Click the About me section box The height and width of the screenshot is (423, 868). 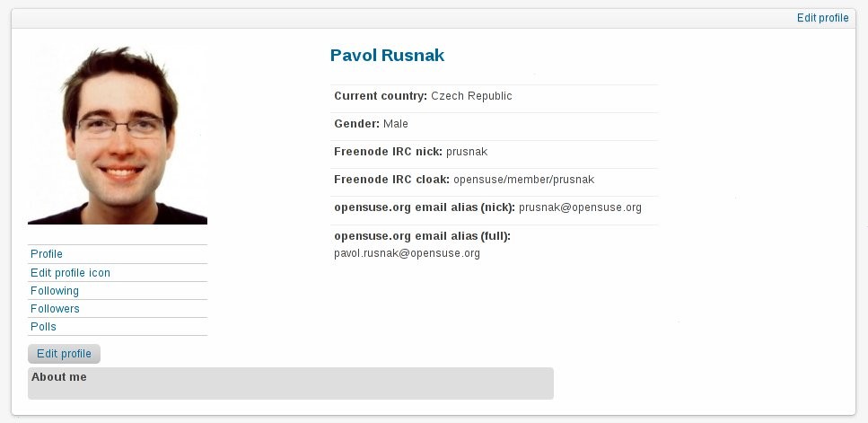pyautogui.click(x=290, y=383)
